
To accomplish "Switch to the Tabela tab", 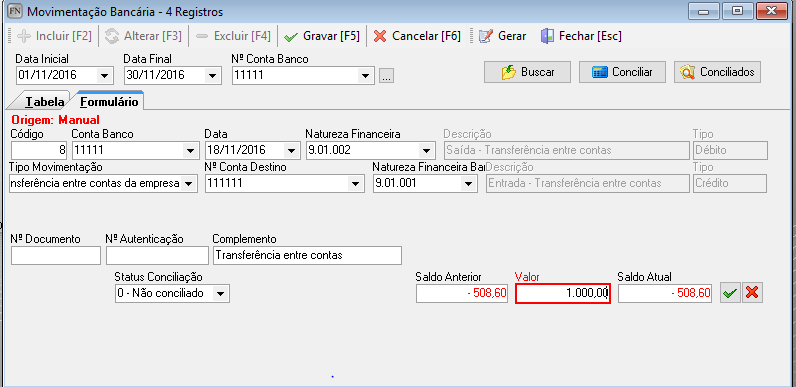I will pyautogui.click(x=44, y=102).
